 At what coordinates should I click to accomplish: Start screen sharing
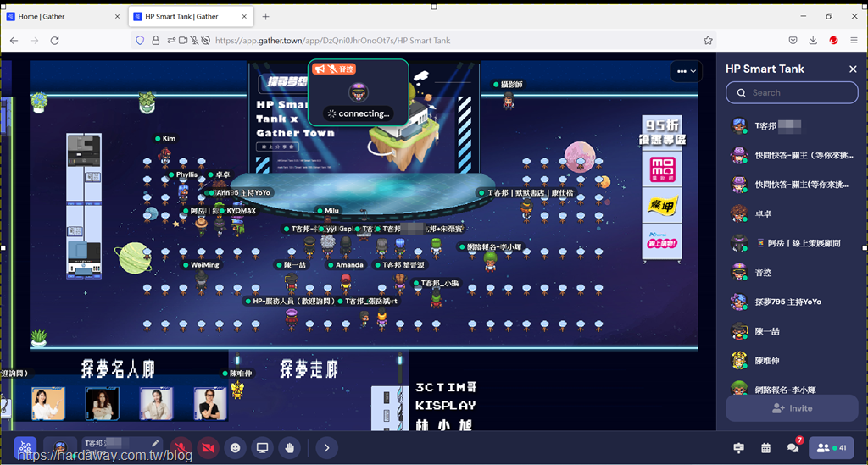(263, 448)
